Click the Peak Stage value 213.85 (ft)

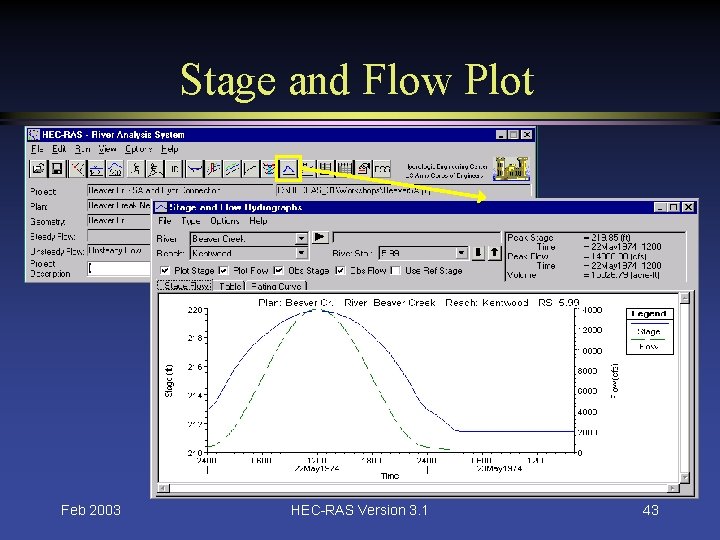coord(607,237)
